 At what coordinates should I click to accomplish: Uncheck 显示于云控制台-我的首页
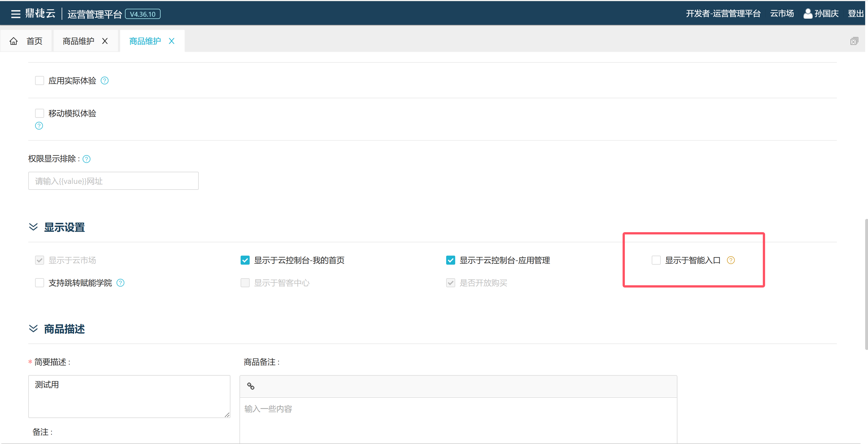[245, 260]
